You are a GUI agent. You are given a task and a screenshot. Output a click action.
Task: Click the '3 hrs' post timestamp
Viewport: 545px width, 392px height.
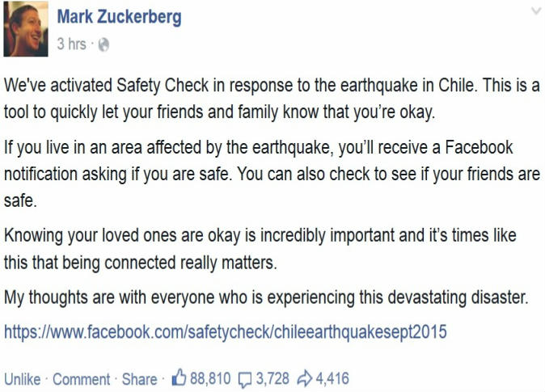(71, 45)
